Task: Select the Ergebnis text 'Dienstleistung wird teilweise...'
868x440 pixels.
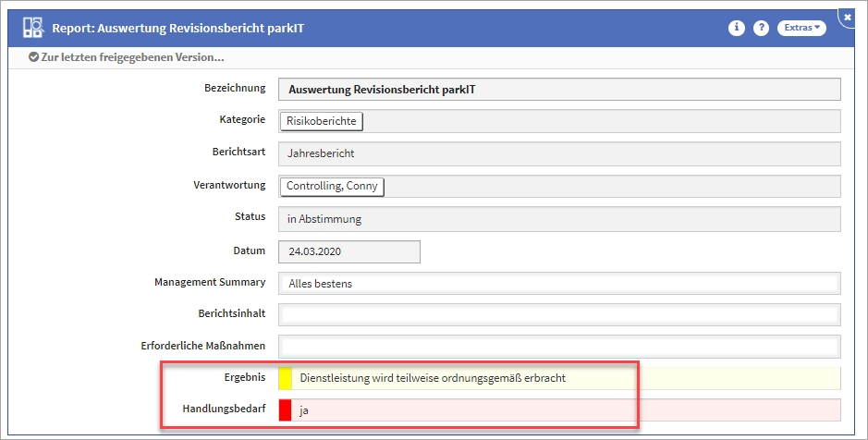Action: click(433, 378)
